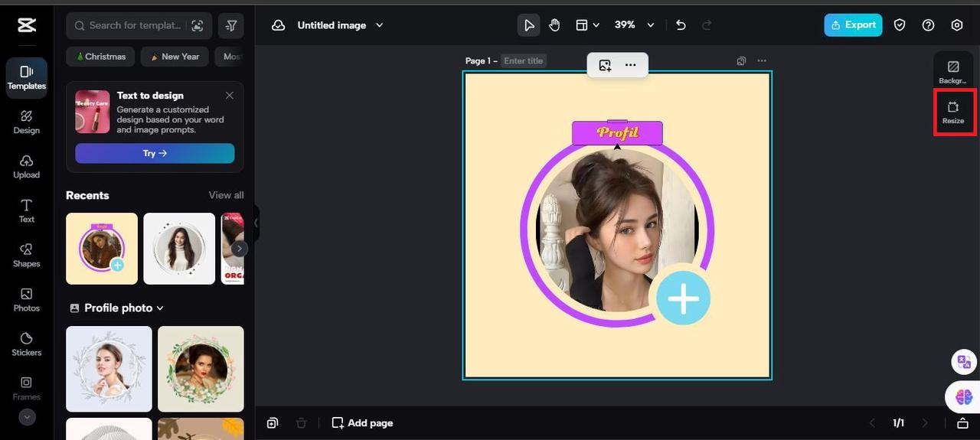The width and height of the screenshot is (980, 440).
Task: Show next recent templates with arrow
Action: point(240,249)
